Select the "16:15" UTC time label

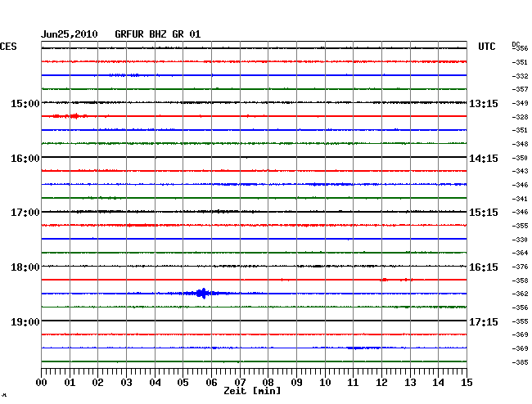coord(484,267)
